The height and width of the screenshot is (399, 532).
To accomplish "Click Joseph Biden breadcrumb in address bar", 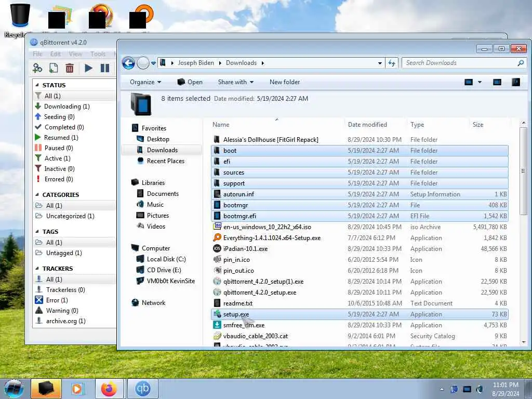I will [196, 63].
